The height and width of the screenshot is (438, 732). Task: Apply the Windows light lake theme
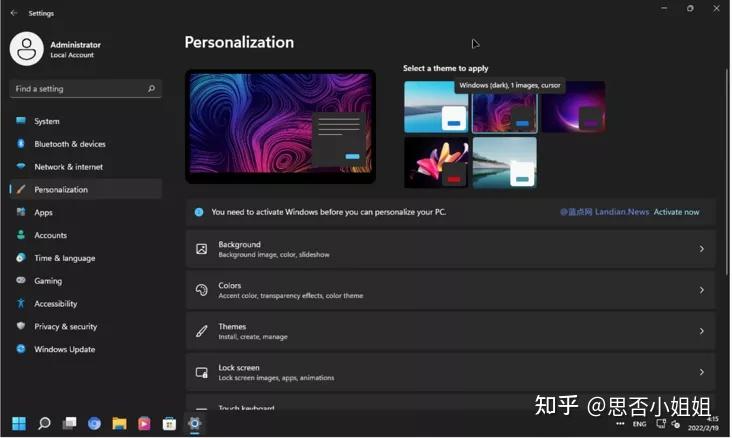coord(436,107)
